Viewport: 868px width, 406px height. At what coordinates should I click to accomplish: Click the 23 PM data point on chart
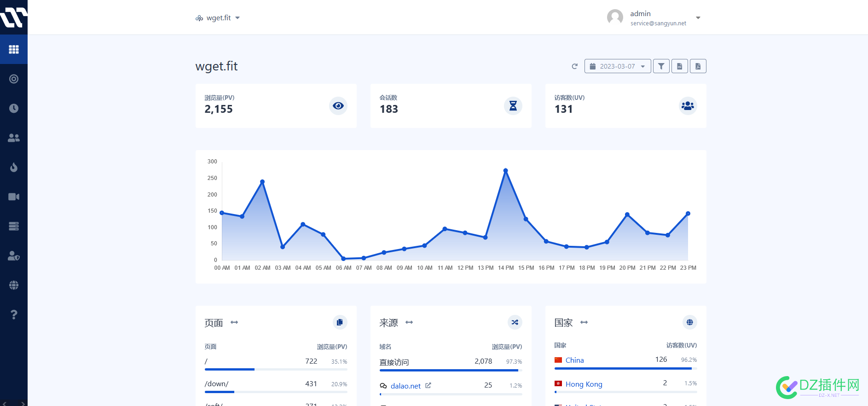(x=688, y=214)
